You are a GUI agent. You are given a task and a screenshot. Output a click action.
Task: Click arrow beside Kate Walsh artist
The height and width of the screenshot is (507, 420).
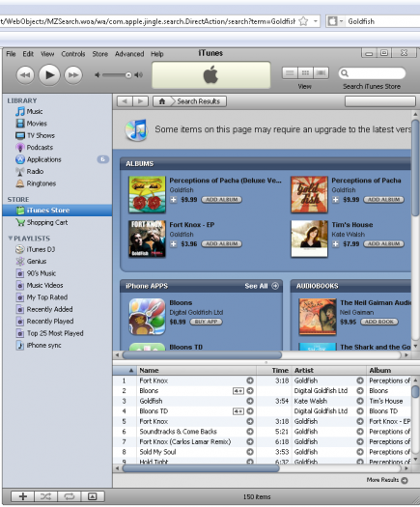pyautogui.click(x=360, y=401)
